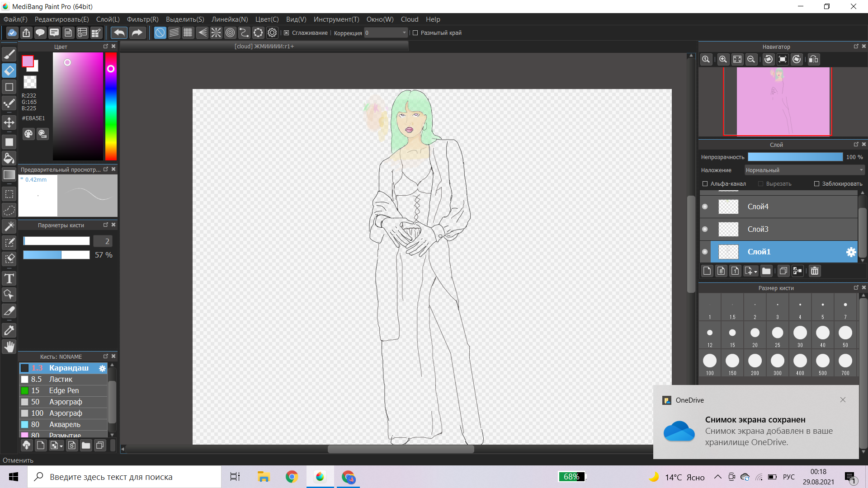
Task: Hide Слой4 layer visibility
Action: [705, 206]
